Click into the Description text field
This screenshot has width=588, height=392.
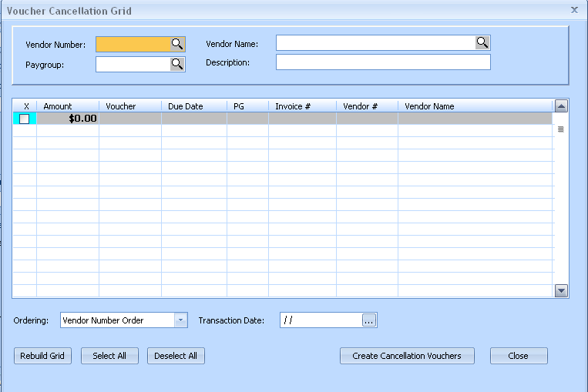[x=383, y=62]
